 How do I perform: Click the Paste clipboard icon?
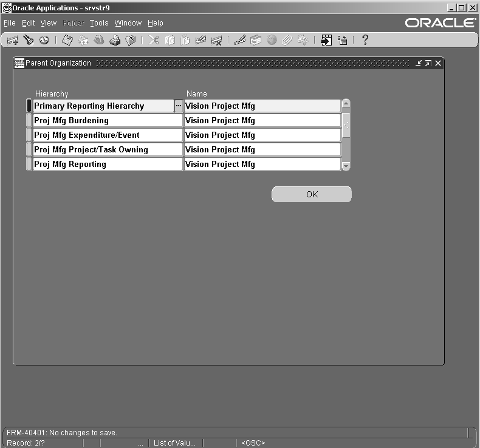click(x=185, y=40)
